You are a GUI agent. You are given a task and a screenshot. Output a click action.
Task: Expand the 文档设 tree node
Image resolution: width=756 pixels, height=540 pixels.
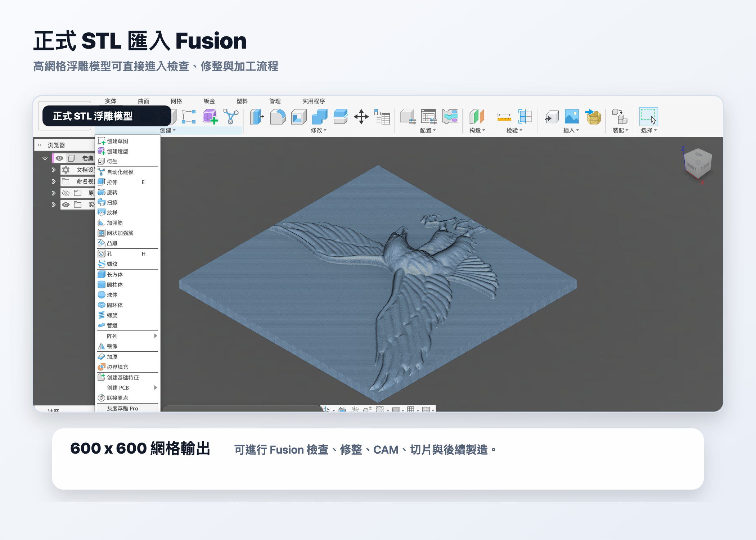[x=54, y=170]
